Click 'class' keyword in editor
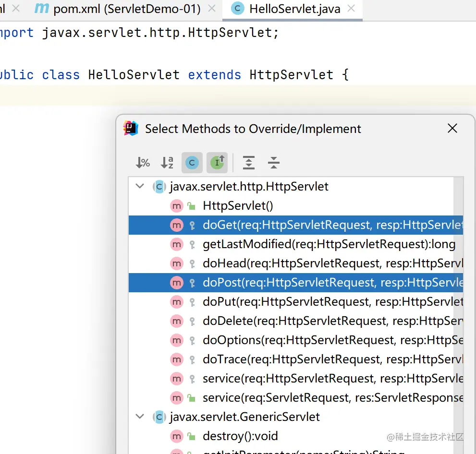 (61, 74)
